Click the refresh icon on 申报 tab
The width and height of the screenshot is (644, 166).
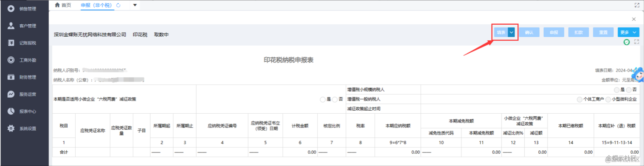(x=118, y=5)
